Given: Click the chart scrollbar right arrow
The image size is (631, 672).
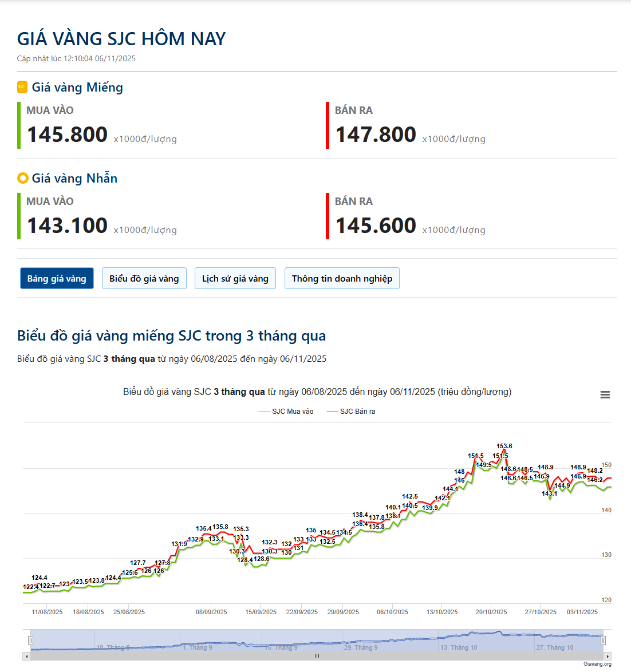Looking at the screenshot, I should 608,656.
